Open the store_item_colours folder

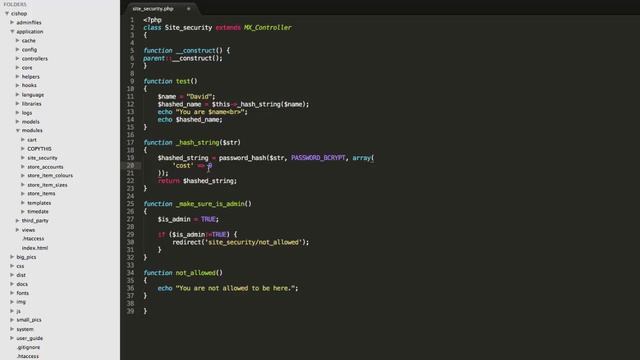[50, 176]
